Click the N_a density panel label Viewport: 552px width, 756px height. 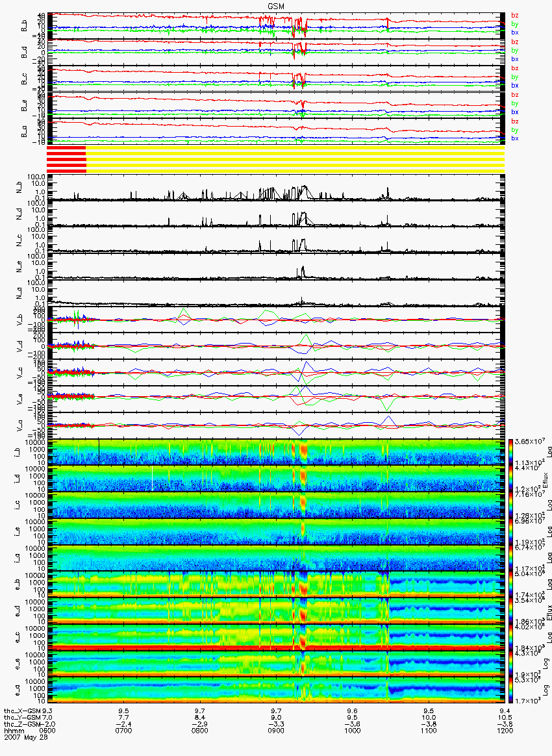pyautogui.click(x=19, y=294)
